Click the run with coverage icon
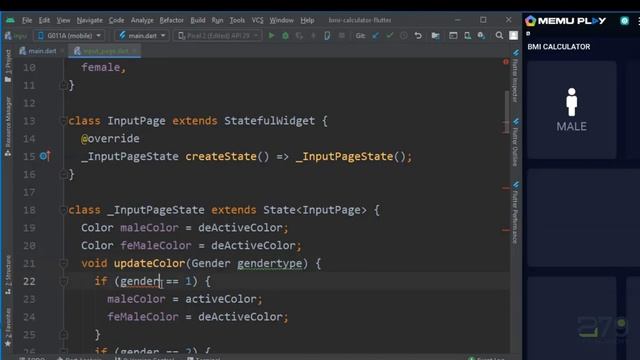Screen dimensions: 640x360 [299, 36]
